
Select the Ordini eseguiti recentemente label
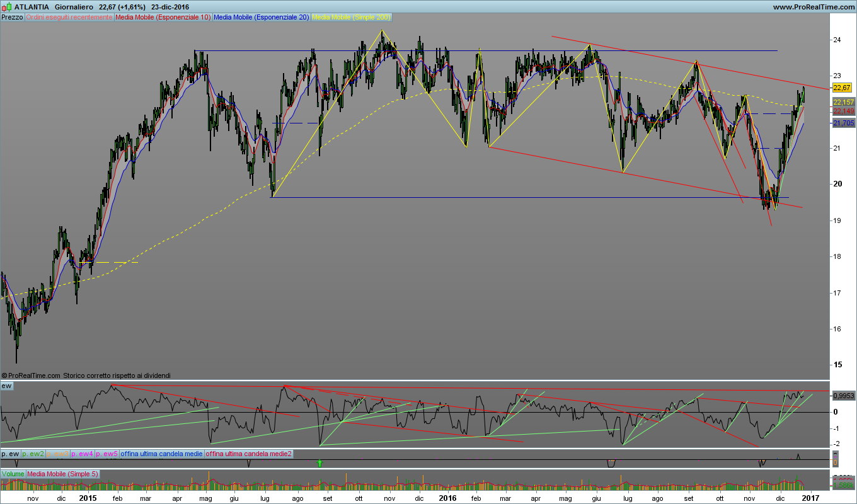click(x=69, y=17)
